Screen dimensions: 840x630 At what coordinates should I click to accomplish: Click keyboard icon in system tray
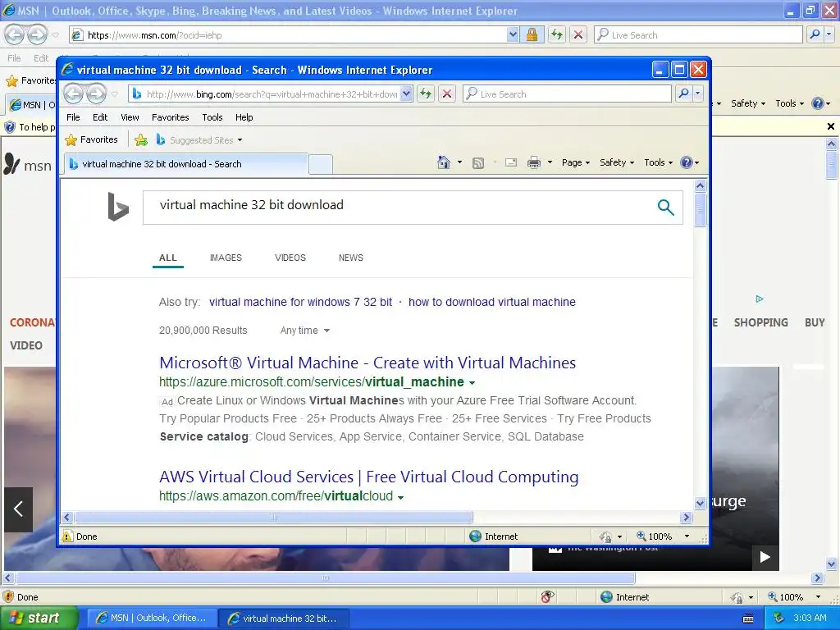pyautogui.click(x=748, y=619)
